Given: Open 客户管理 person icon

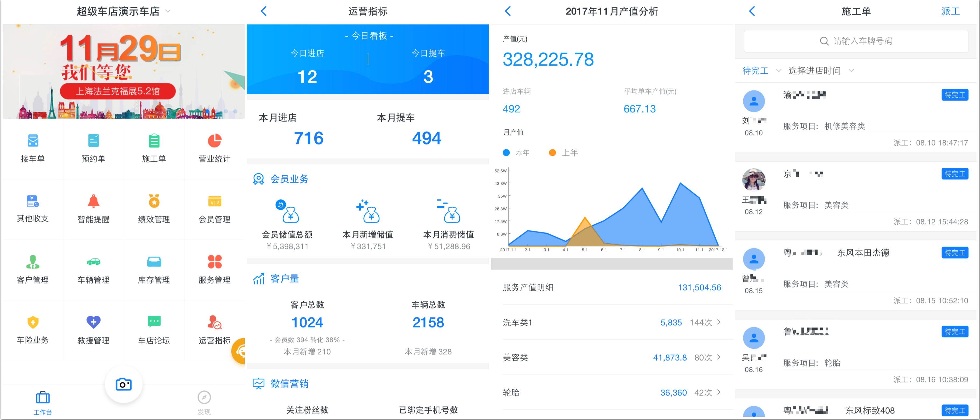Looking at the screenshot, I should point(33,262).
